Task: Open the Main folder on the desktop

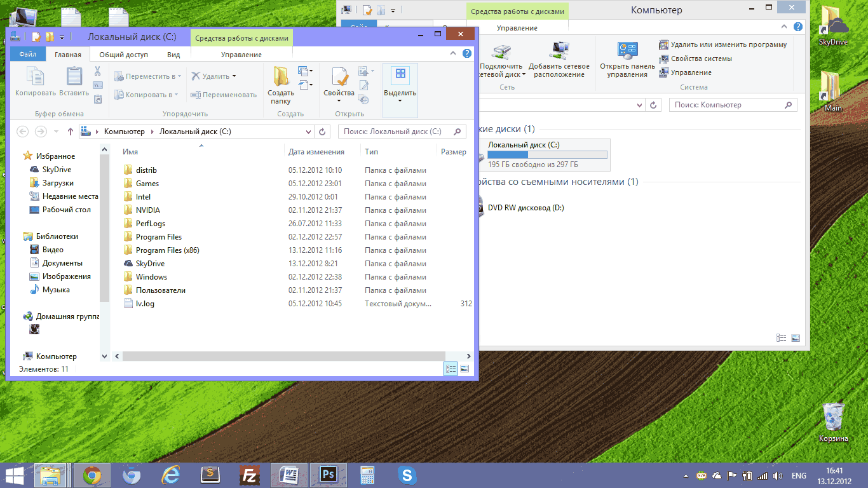Action: point(833,91)
